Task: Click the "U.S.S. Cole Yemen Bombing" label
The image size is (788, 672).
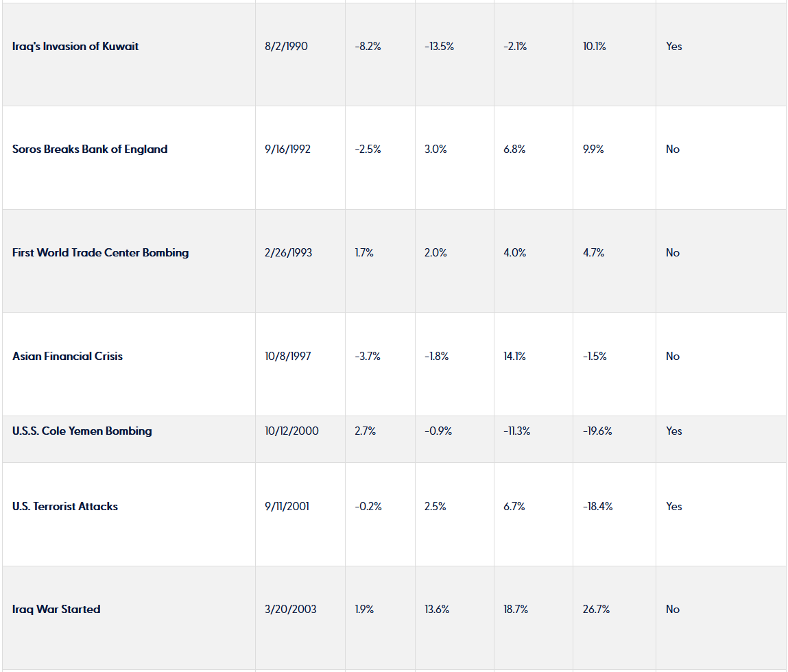Action: tap(82, 431)
